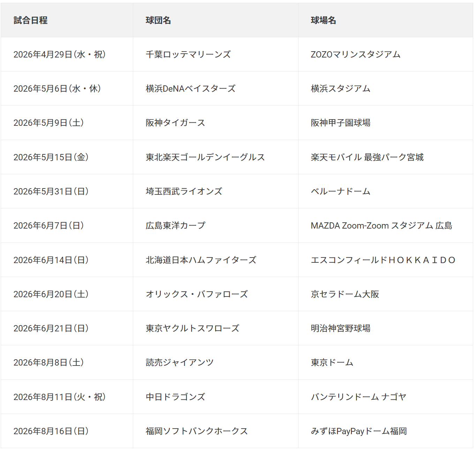
Task: Click the 球団名 column header
Action: (x=158, y=20)
